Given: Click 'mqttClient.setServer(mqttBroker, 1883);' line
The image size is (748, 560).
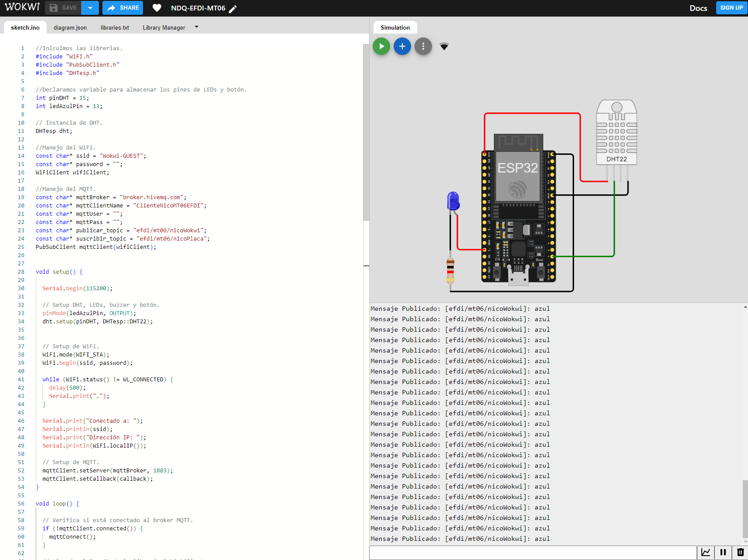Looking at the screenshot, I should pos(108,471).
